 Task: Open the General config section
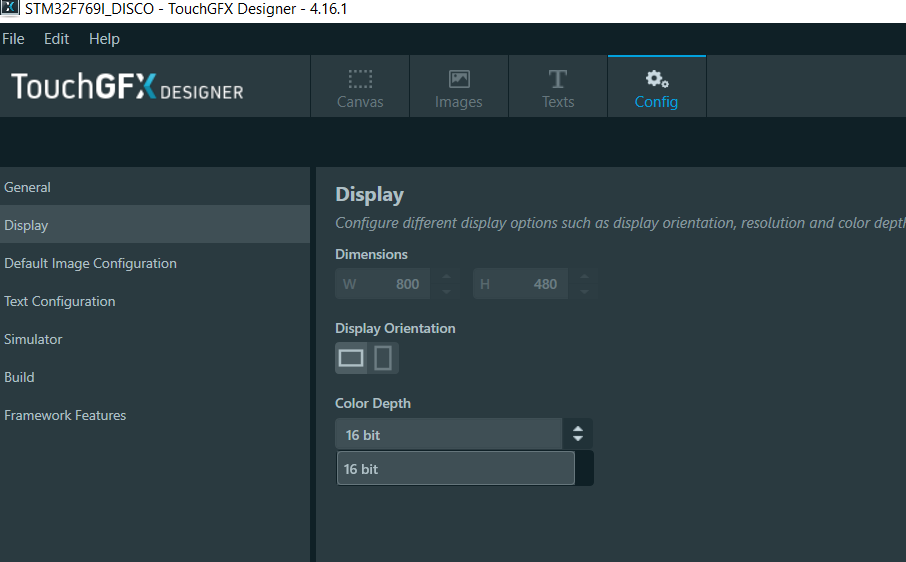point(155,187)
